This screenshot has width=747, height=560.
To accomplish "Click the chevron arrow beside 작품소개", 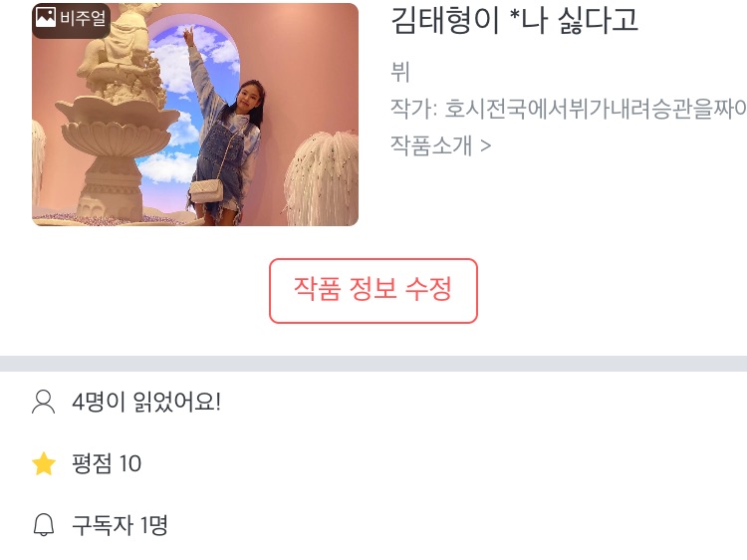I will point(485,145).
